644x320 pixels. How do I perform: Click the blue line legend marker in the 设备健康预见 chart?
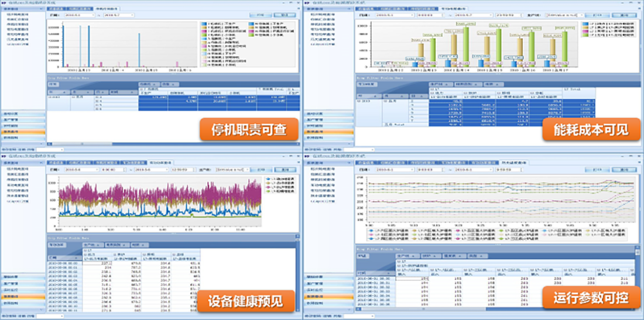(267, 178)
